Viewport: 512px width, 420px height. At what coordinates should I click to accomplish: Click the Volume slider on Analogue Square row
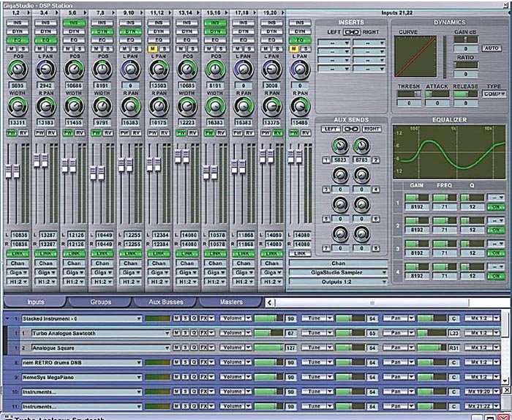[268, 348]
